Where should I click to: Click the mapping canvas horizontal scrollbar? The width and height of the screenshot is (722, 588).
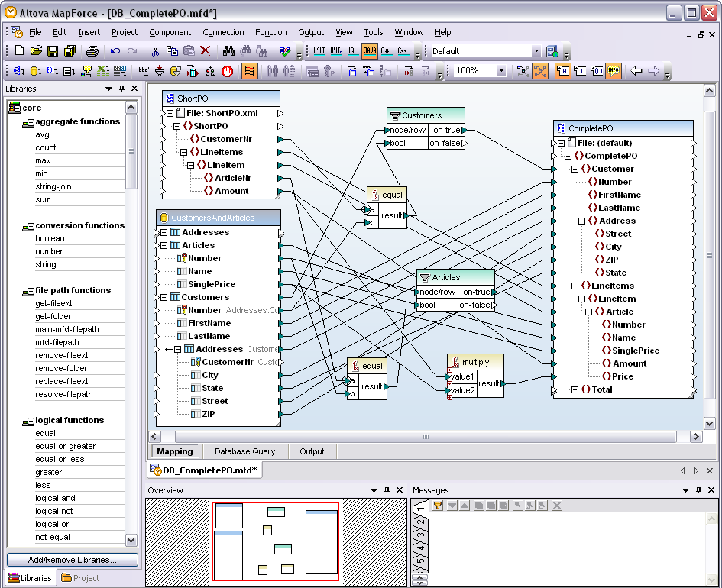426,436
